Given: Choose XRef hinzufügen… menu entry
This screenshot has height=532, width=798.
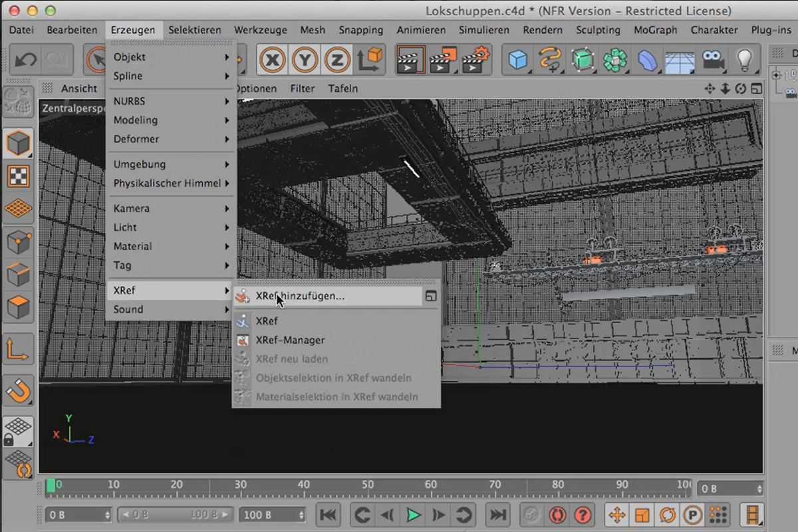Looking at the screenshot, I should pyautogui.click(x=327, y=296).
